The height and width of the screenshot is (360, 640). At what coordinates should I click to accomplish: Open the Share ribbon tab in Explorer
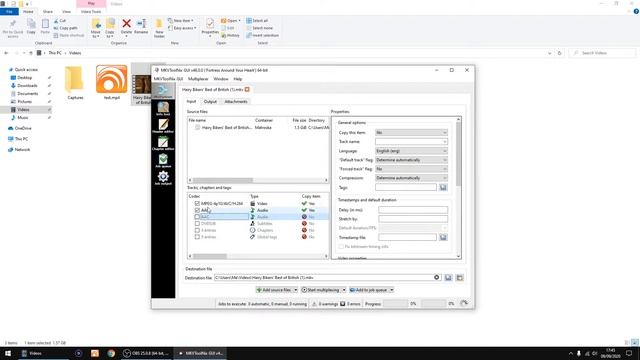point(48,11)
